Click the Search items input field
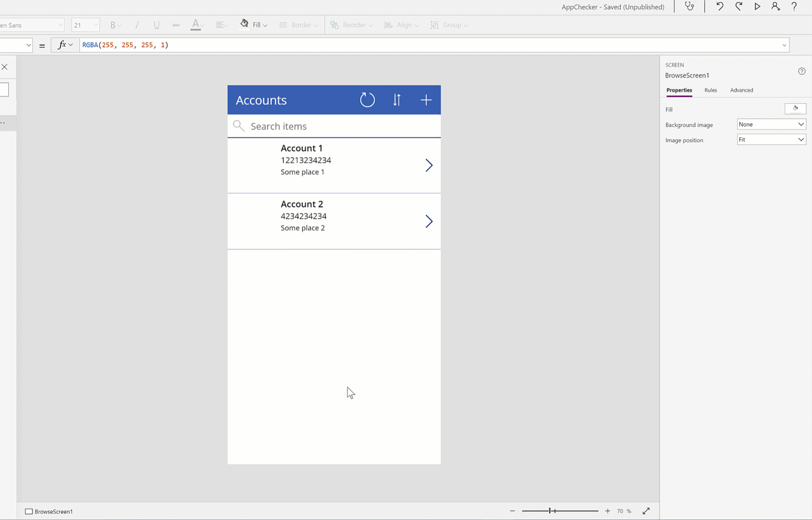The width and height of the screenshot is (812, 520). (337, 126)
